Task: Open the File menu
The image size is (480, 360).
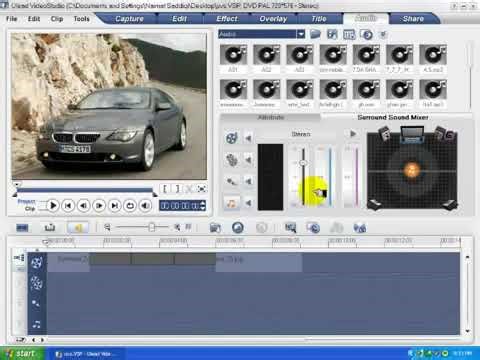Action: [x=12, y=19]
